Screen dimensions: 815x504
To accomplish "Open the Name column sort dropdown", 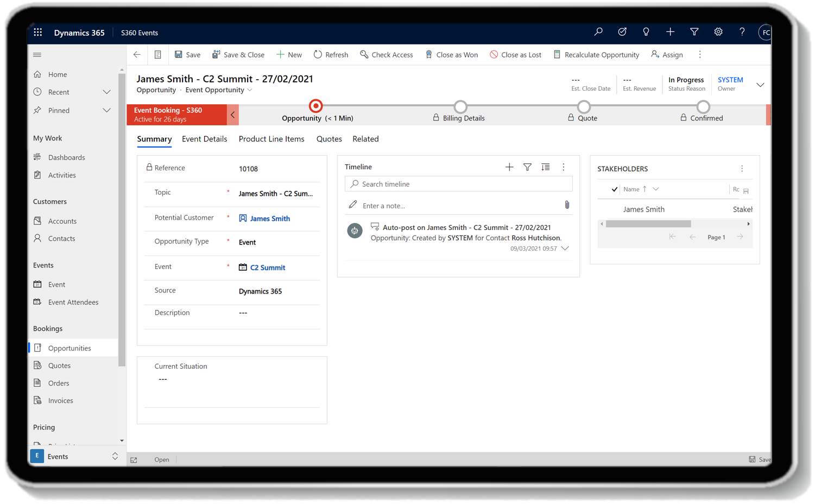I will click(656, 189).
